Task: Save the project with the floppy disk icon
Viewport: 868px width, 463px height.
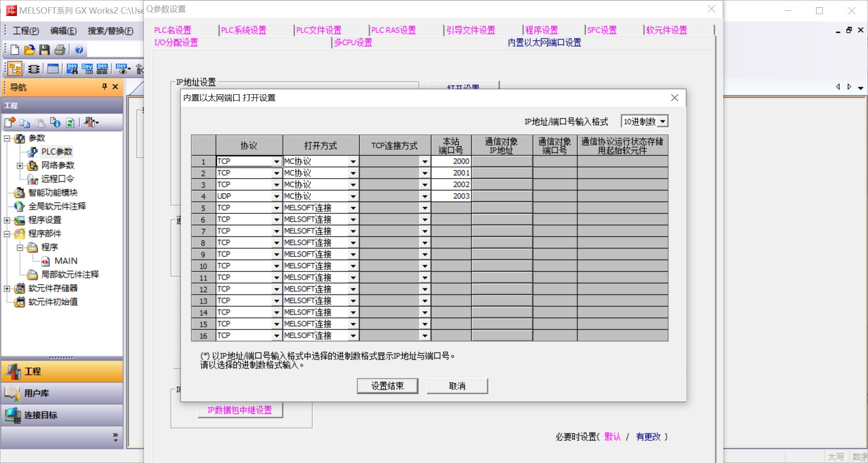Action: 44,50
